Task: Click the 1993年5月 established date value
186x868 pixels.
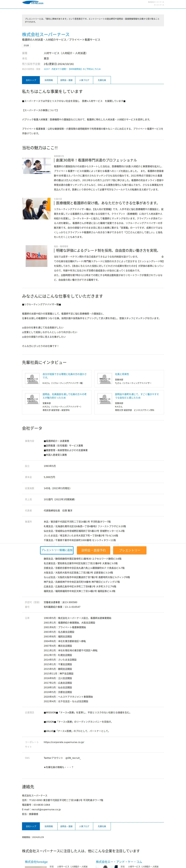Action: (x=50, y=466)
